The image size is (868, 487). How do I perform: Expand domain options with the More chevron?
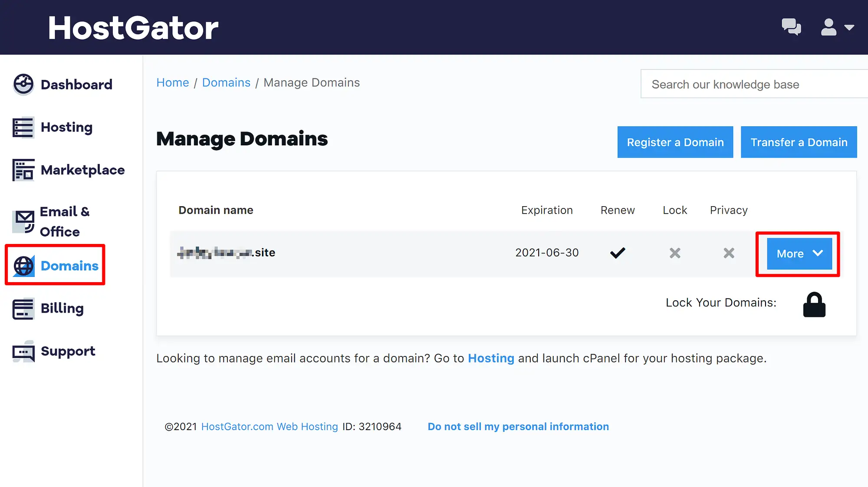[x=798, y=253]
